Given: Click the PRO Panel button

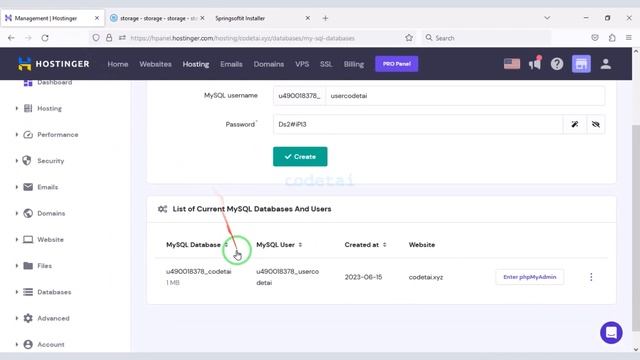Looking at the screenshot, I should click(x=397, y=64).
